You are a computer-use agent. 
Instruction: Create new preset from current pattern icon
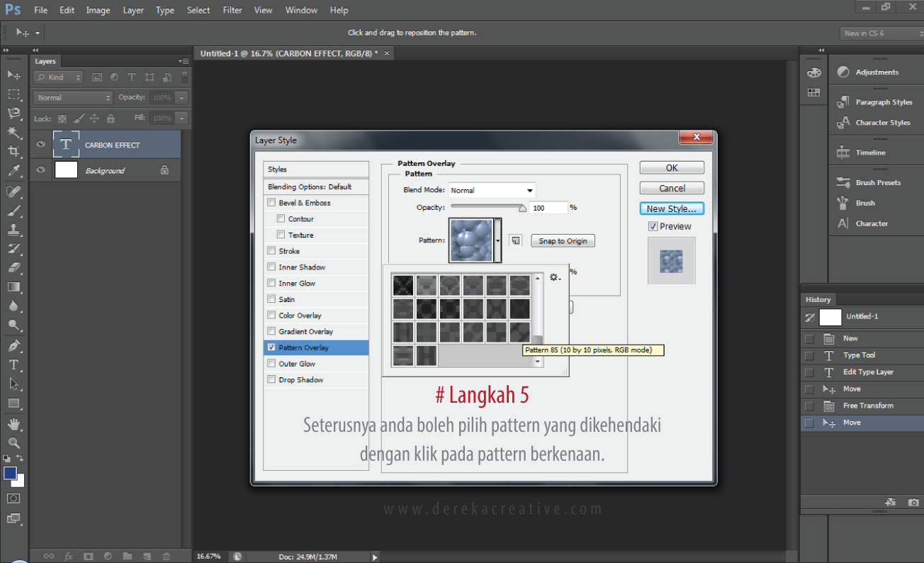click(x=516, y=241)
